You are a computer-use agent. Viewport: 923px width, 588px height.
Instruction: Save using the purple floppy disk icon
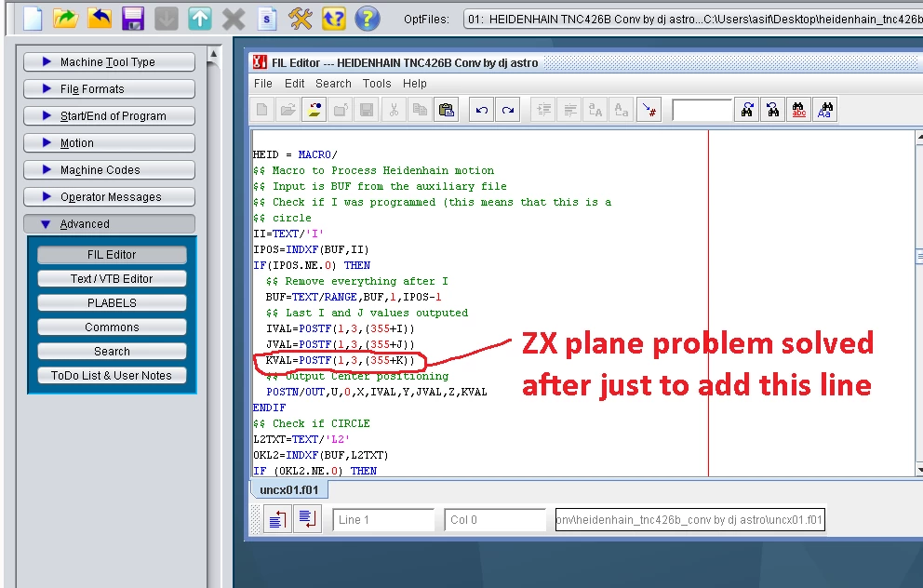pos(133,19)
